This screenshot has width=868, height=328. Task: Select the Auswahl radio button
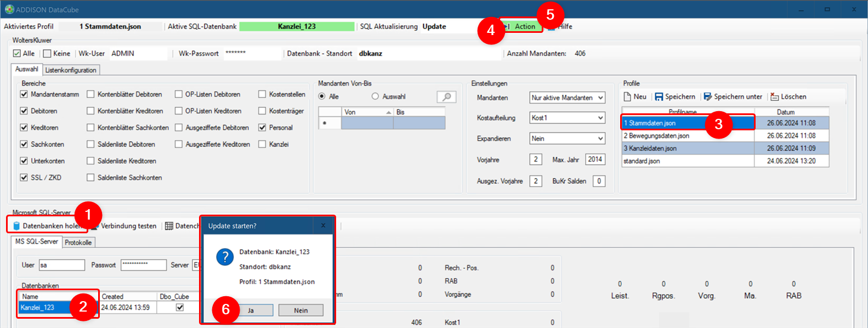point(375,96)
